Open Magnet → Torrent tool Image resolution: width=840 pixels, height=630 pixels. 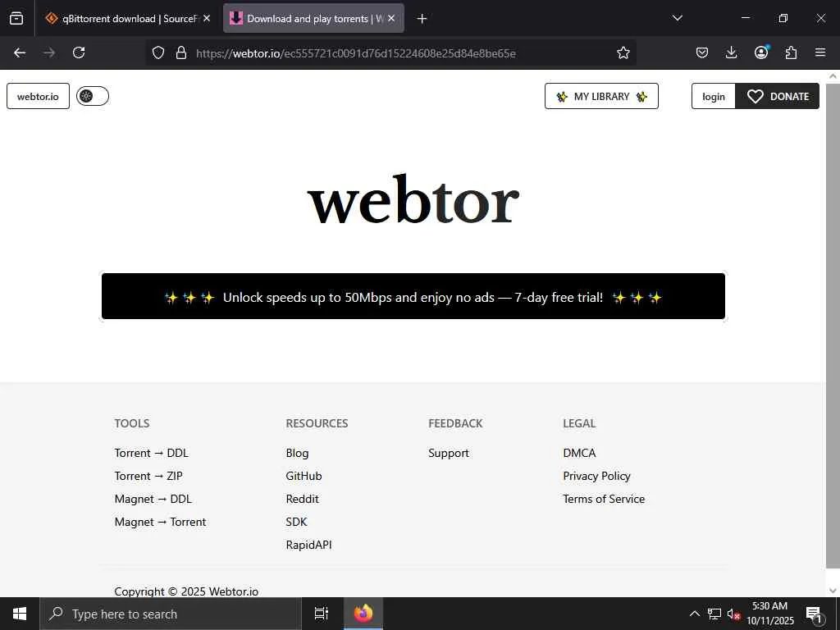point(160,522)
